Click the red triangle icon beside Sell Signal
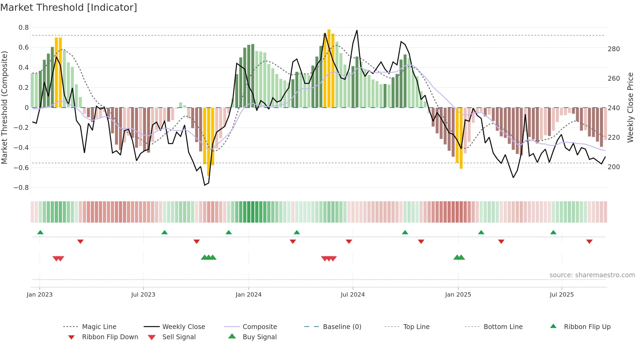The height and width of the screenshot is (362, 644). coord(152,337)
